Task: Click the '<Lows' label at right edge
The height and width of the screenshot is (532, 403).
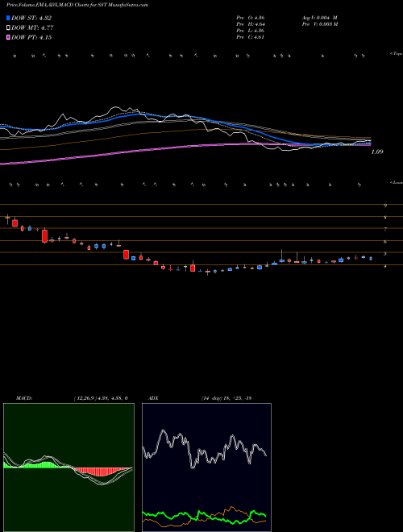Action: coord(397,183)
